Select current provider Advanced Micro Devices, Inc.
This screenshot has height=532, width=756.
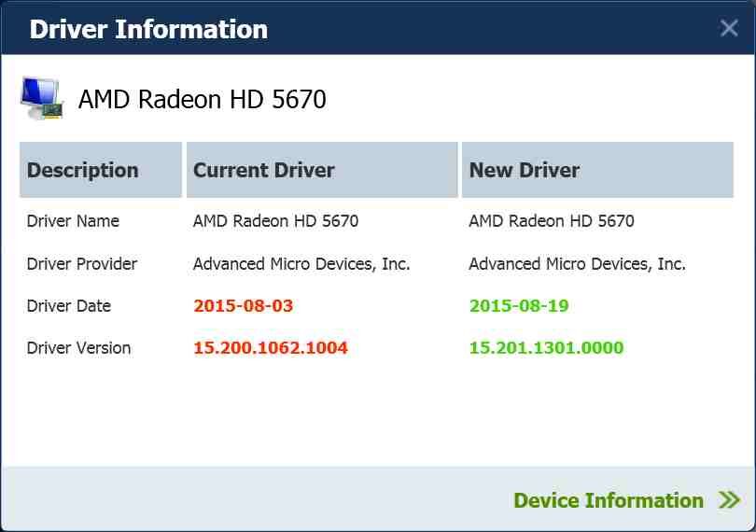(x=301, y=264)
